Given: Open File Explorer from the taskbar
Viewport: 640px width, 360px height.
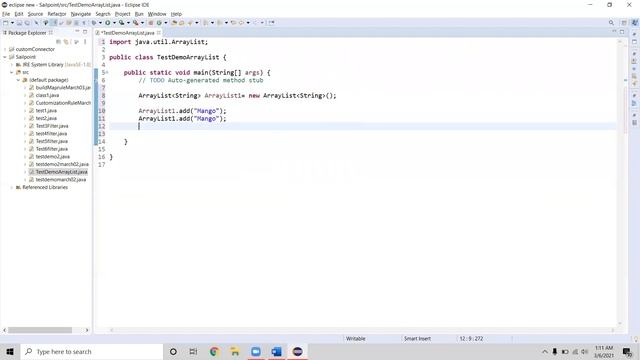Looking at the screenshot, I should pyautogui.click(x=235, y=351).
